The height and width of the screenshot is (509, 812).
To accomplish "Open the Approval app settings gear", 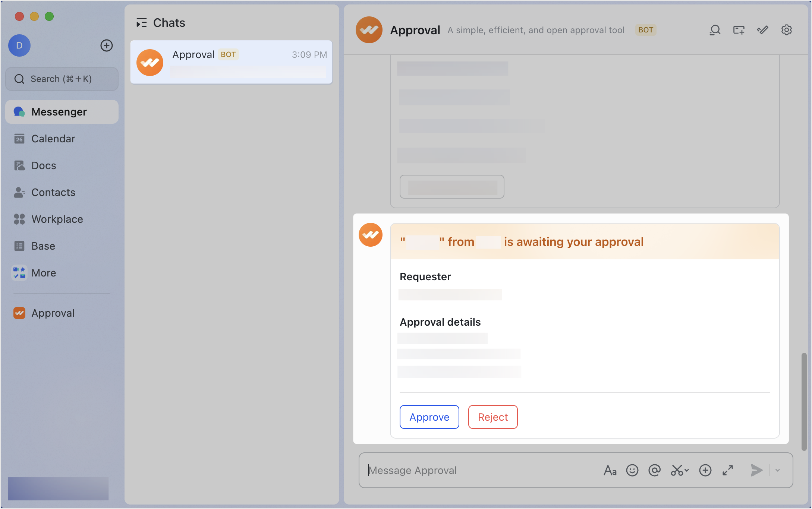I will coord(786,30).
